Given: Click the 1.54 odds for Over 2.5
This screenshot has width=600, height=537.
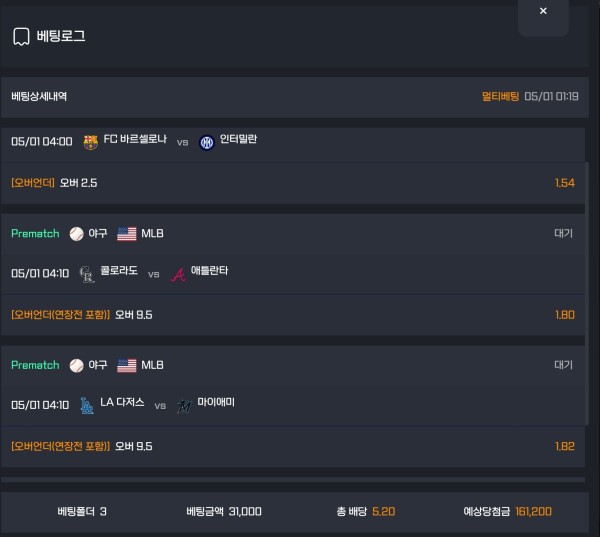Looking at the screenshot, I should coord(565,183).
